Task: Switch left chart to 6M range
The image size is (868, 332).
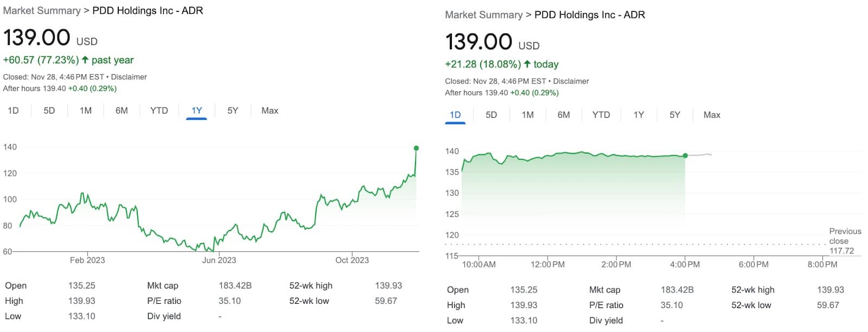Action: point(122,111)
